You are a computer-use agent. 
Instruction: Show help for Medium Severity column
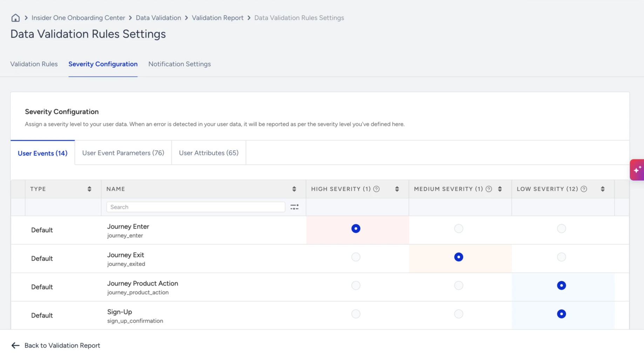(x=489, y=189)
